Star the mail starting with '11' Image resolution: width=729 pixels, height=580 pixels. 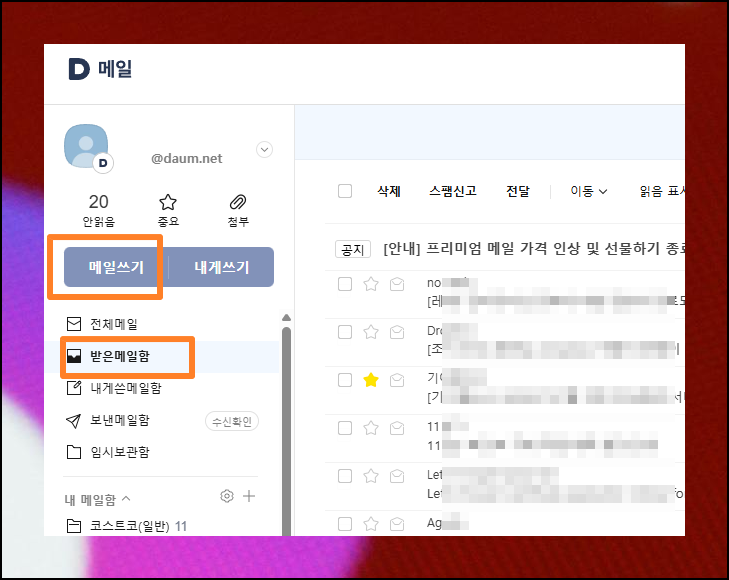371,428
